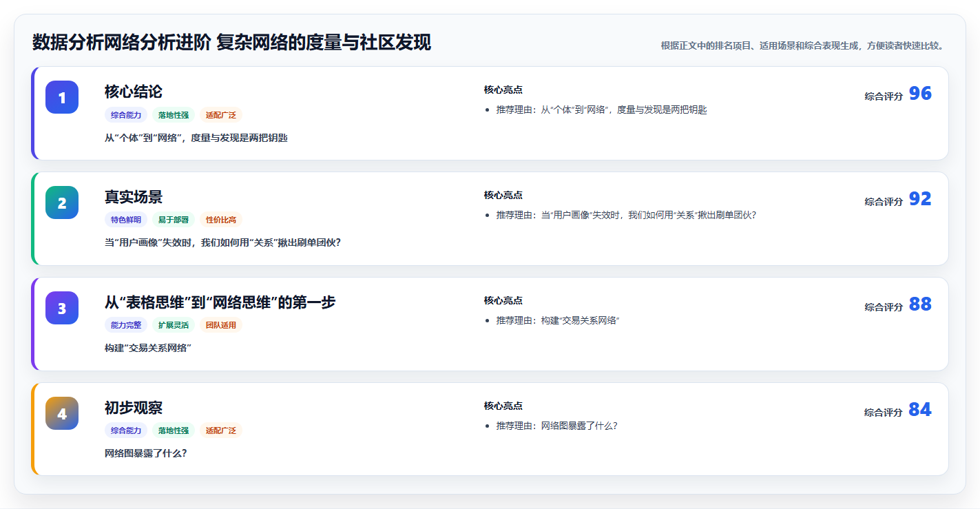Select the 扩展灵活 tag
Viewport: 980px width, 509px height.
(174, 325)
